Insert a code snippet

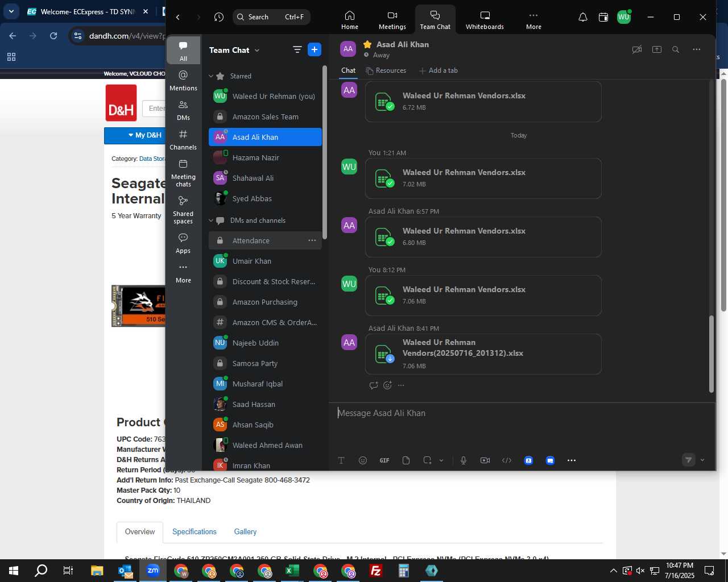tap(507, 460)
